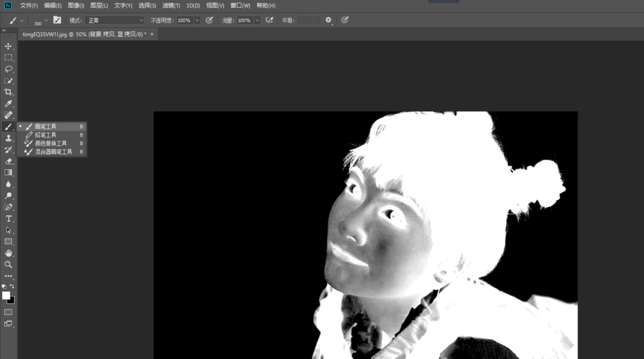Choose 铅笔工具 from flyout menu

[52, 135]
